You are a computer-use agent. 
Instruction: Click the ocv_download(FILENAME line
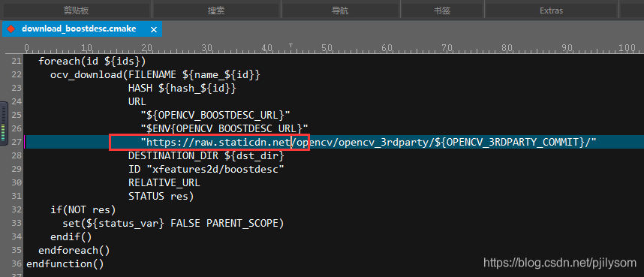155,75
